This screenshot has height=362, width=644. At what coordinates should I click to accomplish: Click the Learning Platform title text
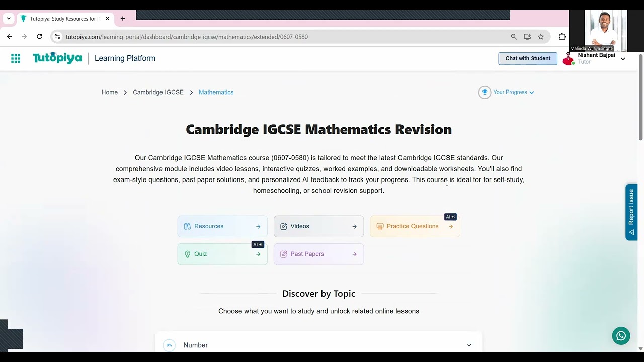[x=125, y=58]
